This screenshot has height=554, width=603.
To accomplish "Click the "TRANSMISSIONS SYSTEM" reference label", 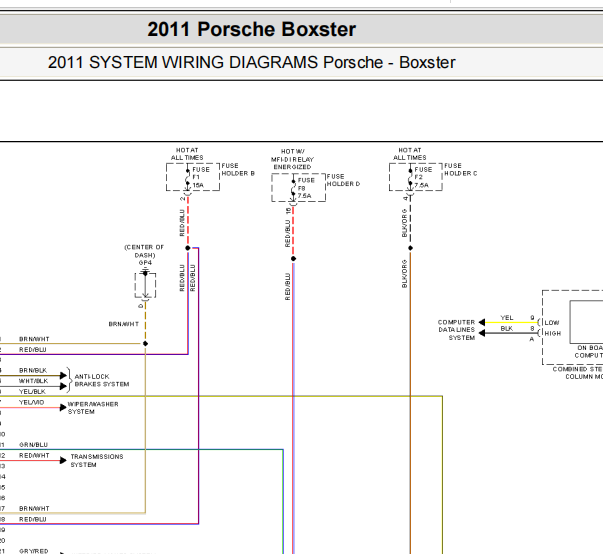I will 97,461.
